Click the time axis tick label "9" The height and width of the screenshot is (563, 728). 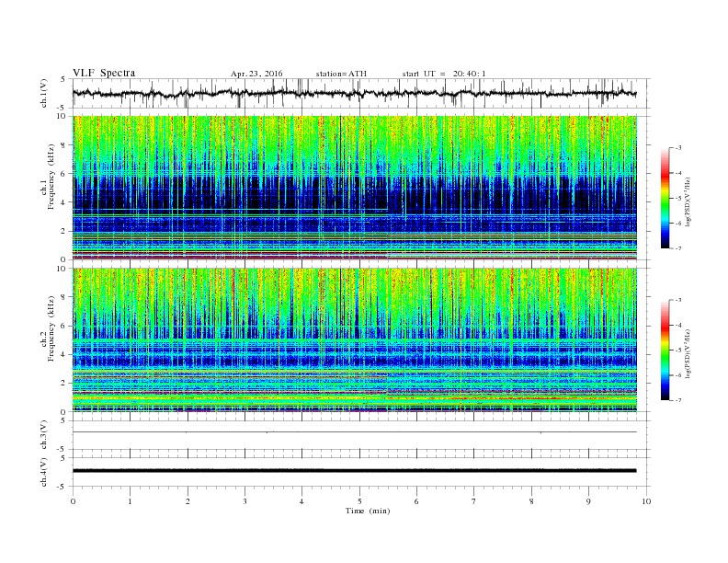pyautogui.click(x=588, y=501)
